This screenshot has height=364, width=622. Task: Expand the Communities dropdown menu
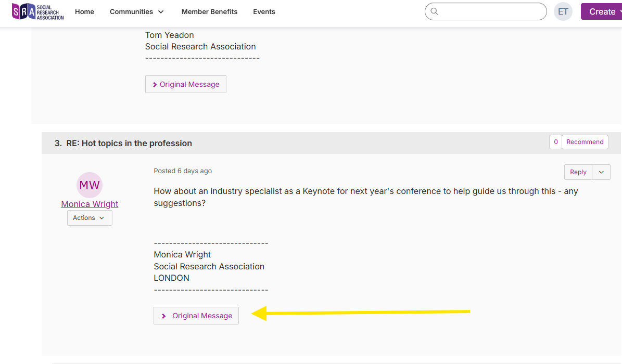click(x=137, y=12)
